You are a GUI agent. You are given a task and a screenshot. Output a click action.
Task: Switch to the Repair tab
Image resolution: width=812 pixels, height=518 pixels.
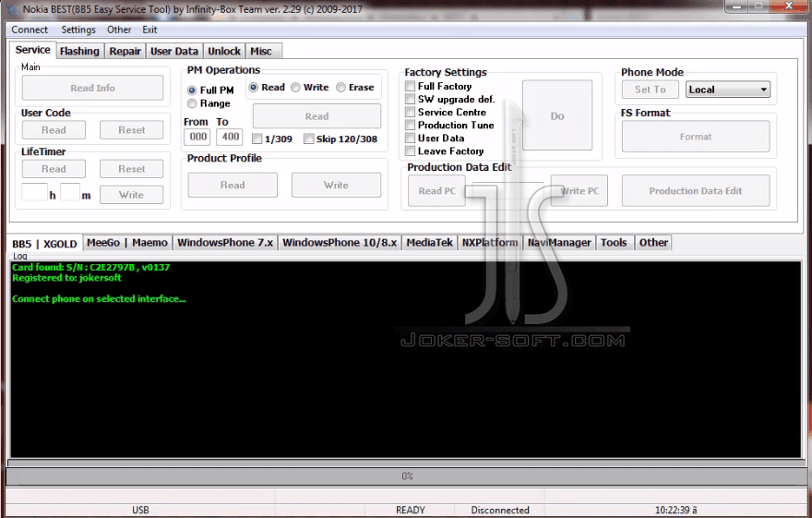point(125,52)
